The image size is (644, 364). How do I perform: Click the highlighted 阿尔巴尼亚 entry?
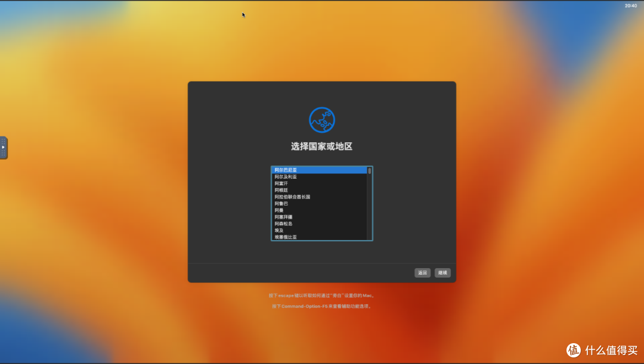pos(310,169)
